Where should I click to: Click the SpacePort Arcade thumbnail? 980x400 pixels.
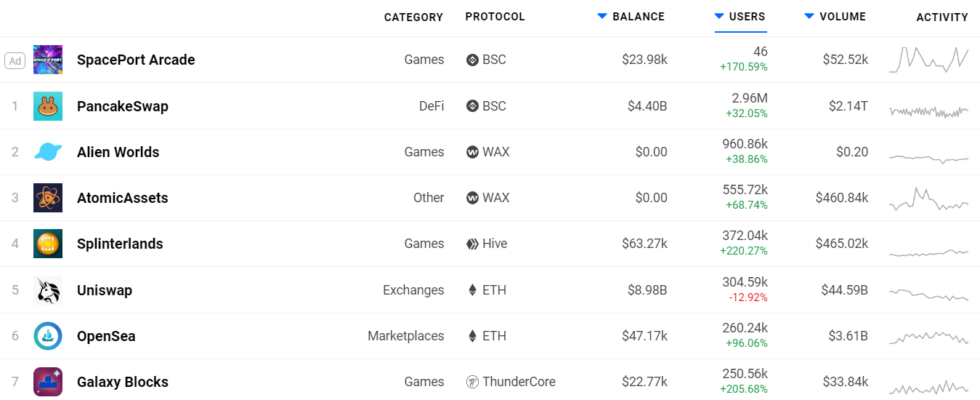(48, 60)
